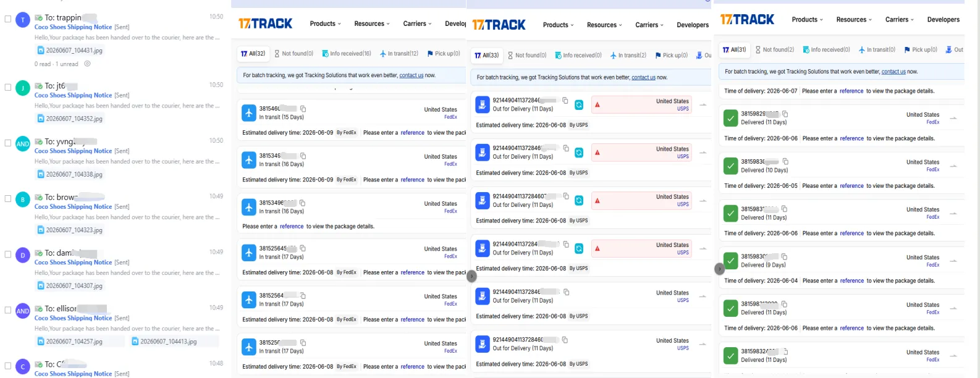
Task: Click the 'AND' avatar on ellisor email
Action: [x=23, y=311]
